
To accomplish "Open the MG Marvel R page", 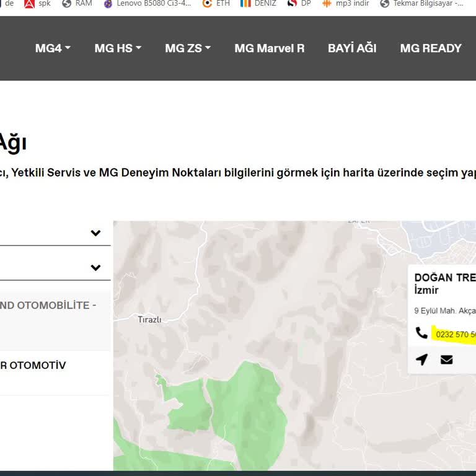I will [269, 48].
